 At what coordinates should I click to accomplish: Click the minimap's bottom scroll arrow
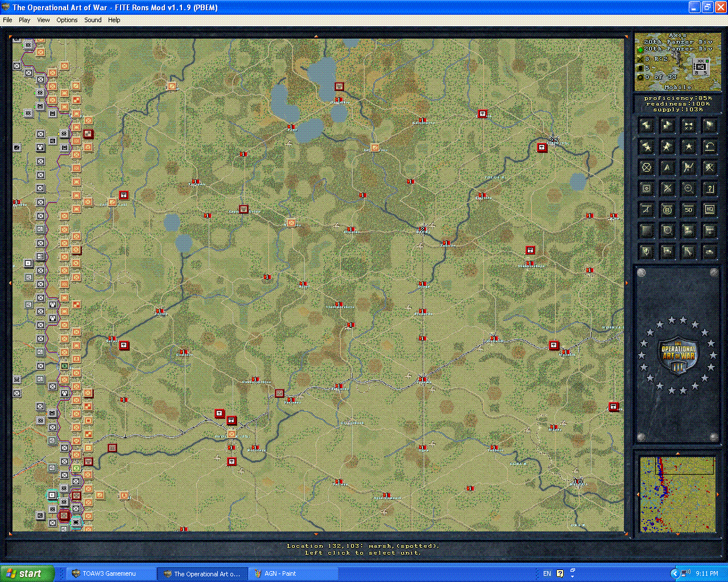click(677, 535)
